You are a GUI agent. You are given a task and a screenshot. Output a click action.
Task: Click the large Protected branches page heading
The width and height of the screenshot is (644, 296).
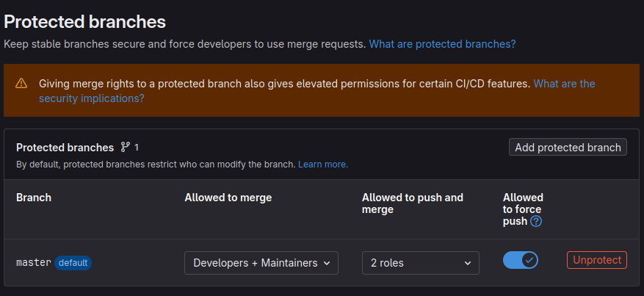(x=85, y=21)
